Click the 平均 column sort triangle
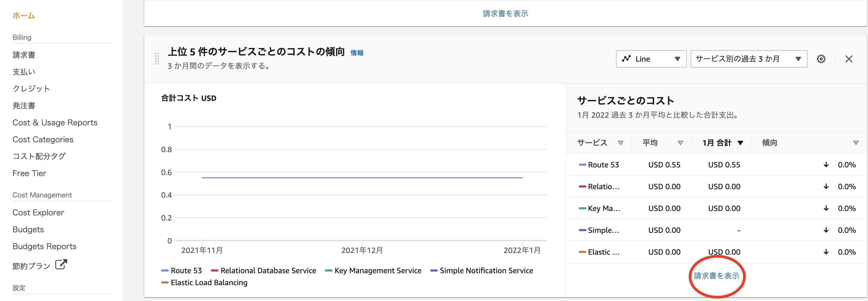Screen dimensions: 868x301 click(680, 143)
